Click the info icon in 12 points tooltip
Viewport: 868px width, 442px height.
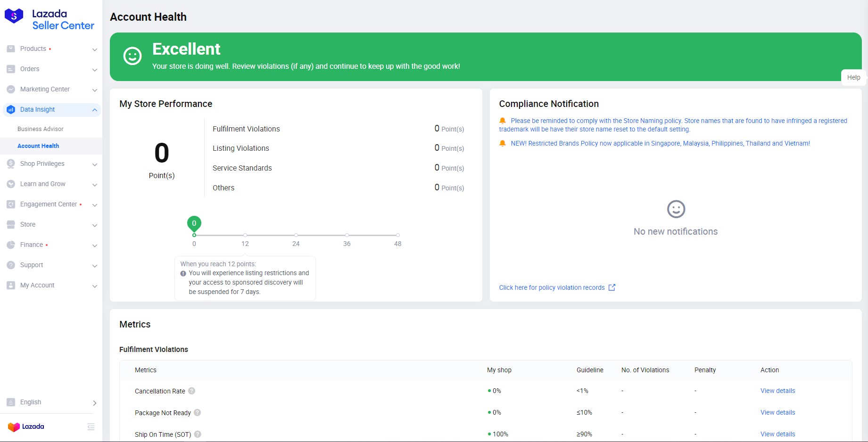(183, 273)
